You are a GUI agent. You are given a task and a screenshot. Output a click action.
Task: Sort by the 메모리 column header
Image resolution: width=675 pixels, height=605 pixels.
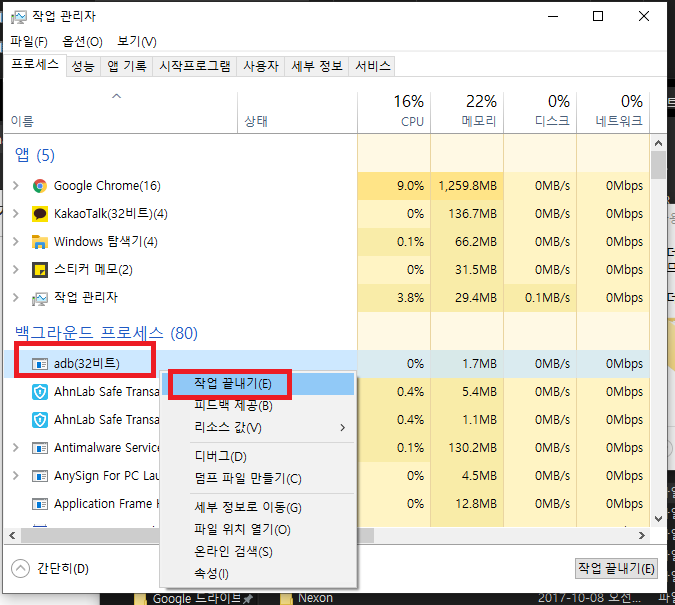point(467,112)
